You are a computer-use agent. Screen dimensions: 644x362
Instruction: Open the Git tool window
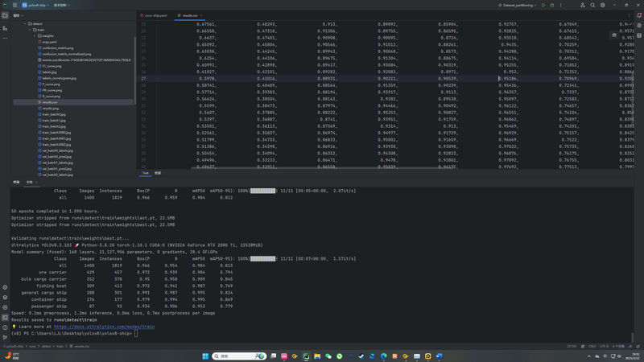click(x=5, y=337)
